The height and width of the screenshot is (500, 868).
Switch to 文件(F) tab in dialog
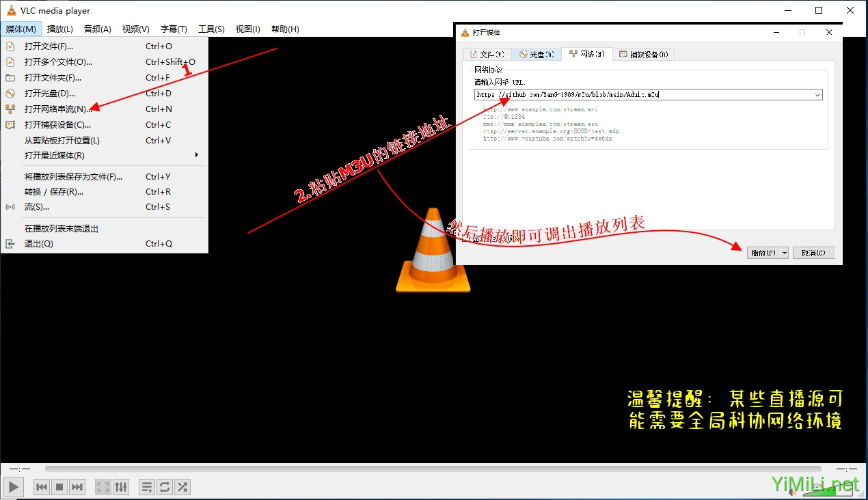coord(487,55)
